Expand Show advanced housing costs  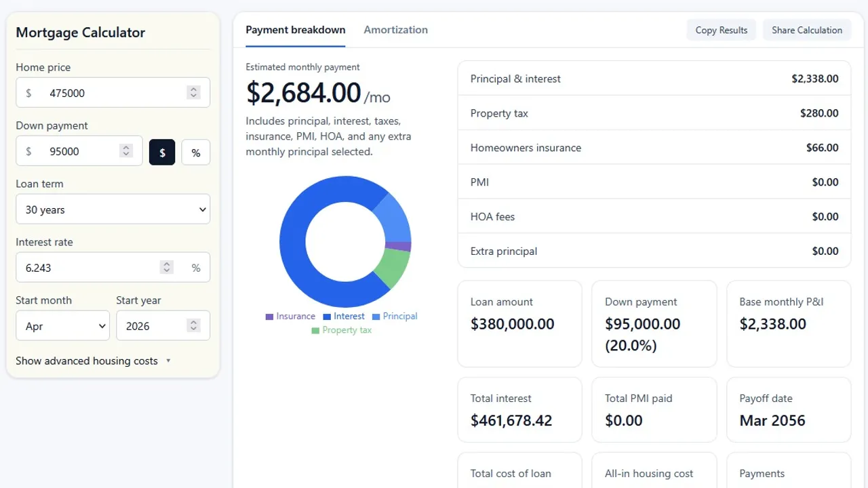pyautogui.click(x=93, y=361)
